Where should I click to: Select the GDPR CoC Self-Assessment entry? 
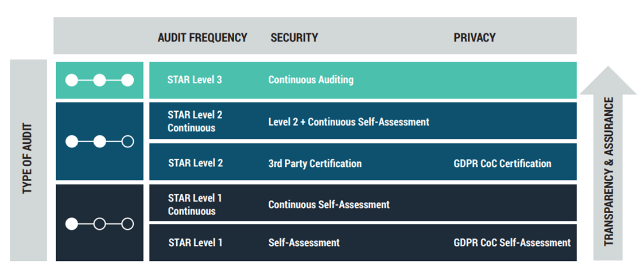(512, 242)
